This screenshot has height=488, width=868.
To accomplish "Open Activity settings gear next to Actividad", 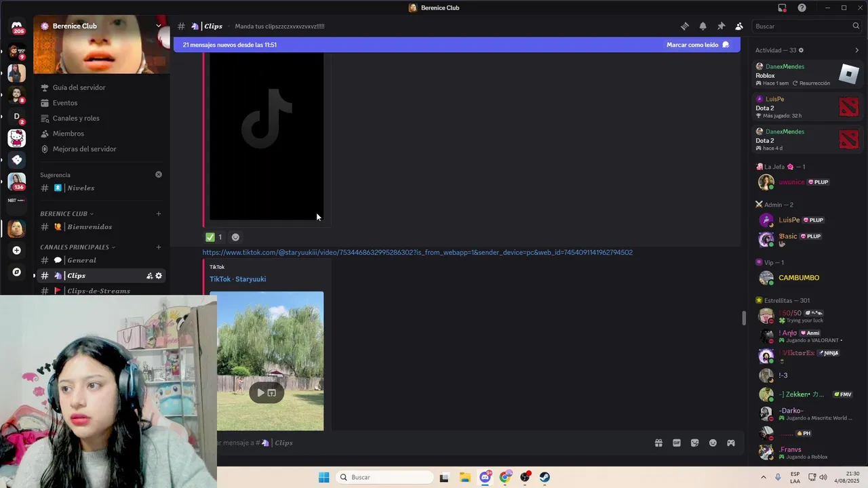I will click(x=801, y=50).
